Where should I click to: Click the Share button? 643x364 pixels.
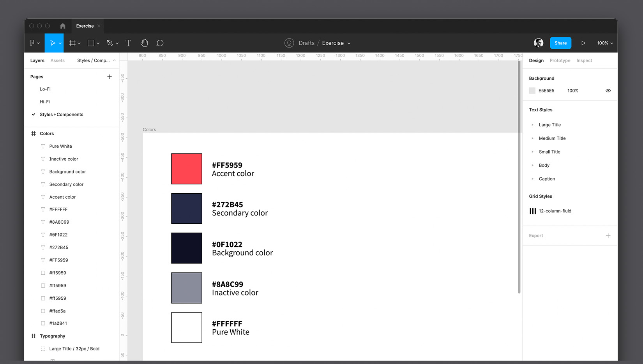(x=560, y=43)
